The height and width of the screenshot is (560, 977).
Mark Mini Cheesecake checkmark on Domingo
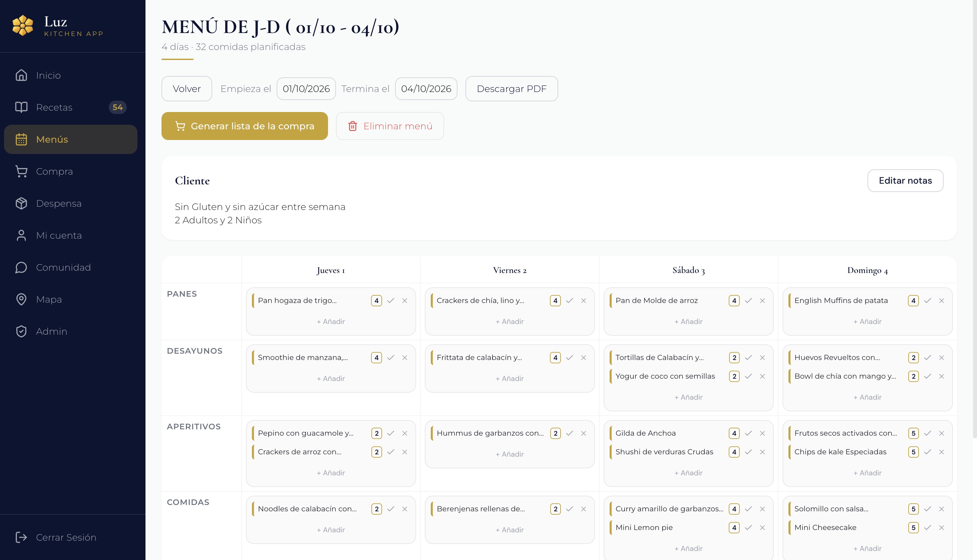[928, 527]
